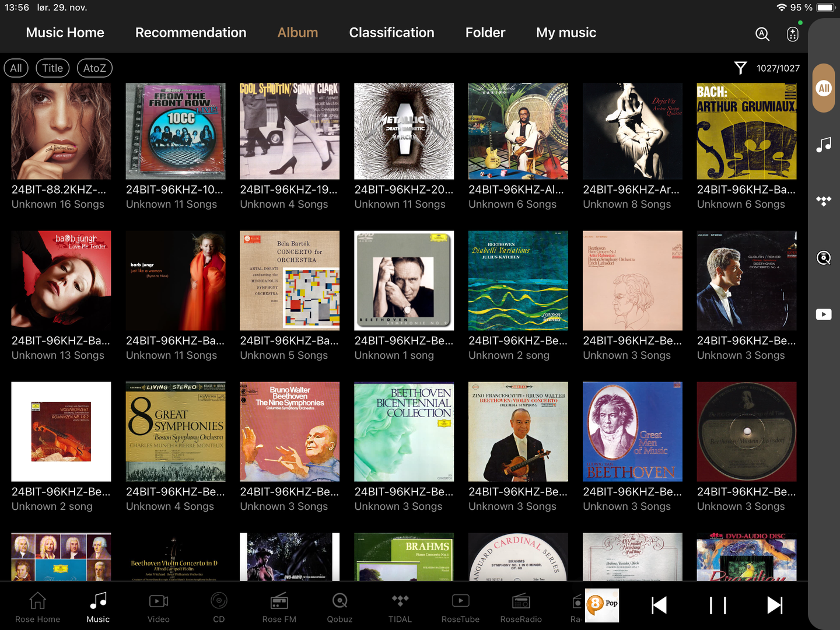
Task: Pause the current playback
Action: click(x=717, y=605)
